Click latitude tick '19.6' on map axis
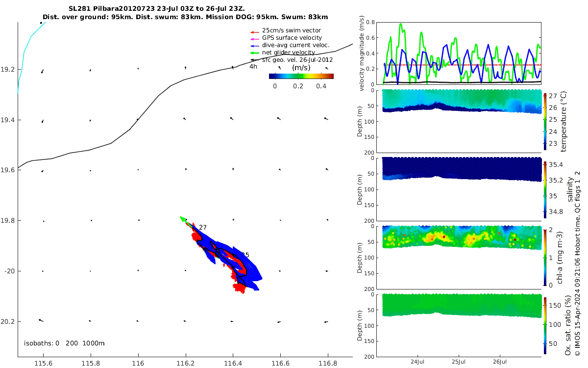 7,170
